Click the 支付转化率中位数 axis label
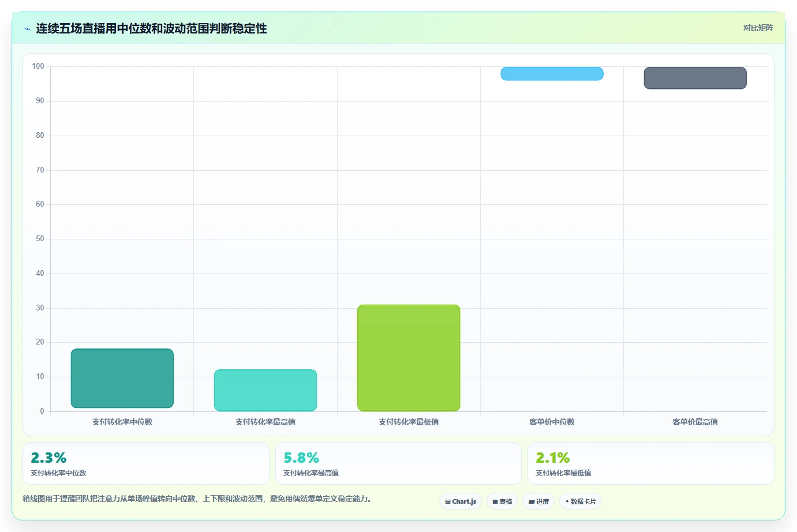Viewport: 797px width, 532px height. 122,422
